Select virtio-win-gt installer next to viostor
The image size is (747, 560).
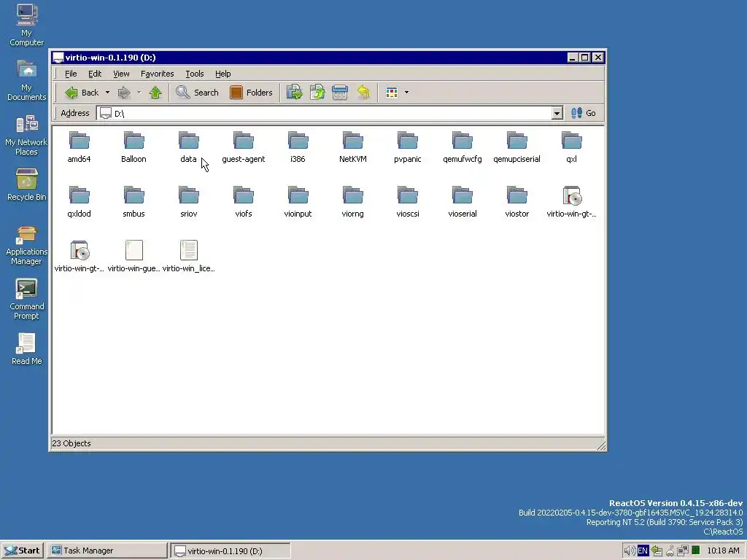click(x=572, y=203)
